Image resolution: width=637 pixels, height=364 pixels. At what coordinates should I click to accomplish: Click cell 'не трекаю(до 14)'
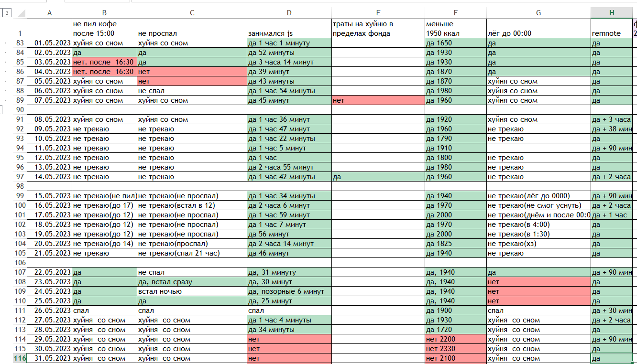coord(104,244)
